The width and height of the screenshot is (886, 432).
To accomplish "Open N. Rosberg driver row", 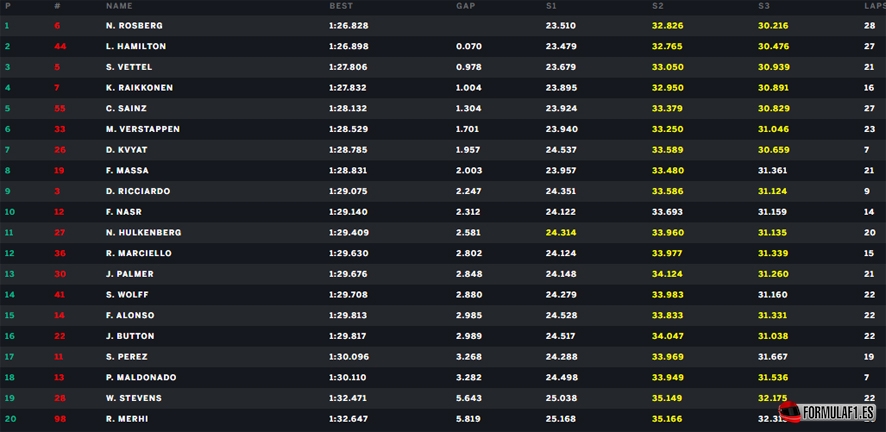I will 443,25.
